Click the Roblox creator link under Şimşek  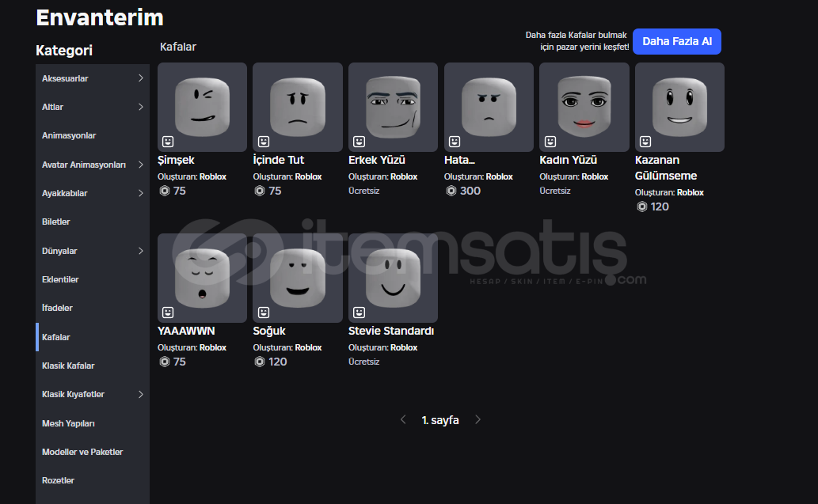click(x=212, y=176)
